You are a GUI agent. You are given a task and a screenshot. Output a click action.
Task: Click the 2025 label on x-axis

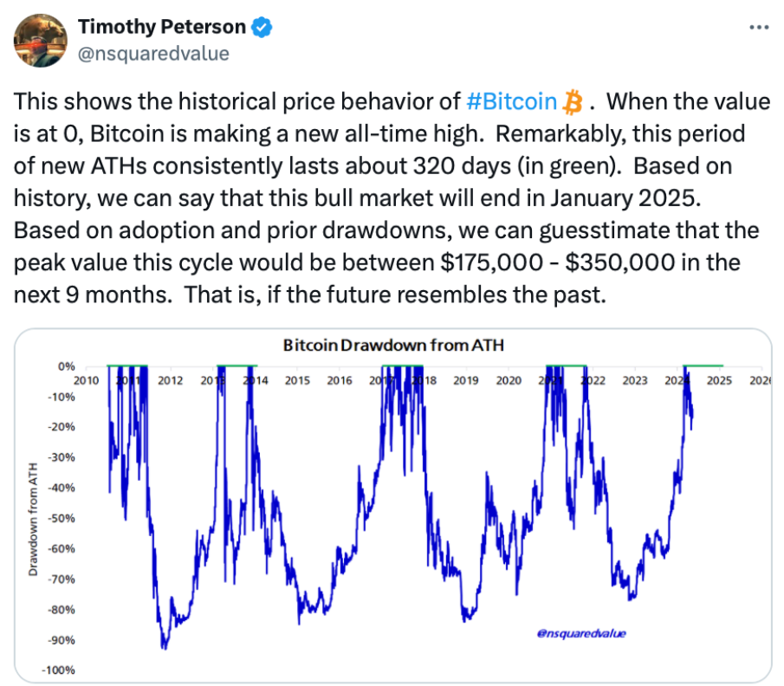(719, 380)
